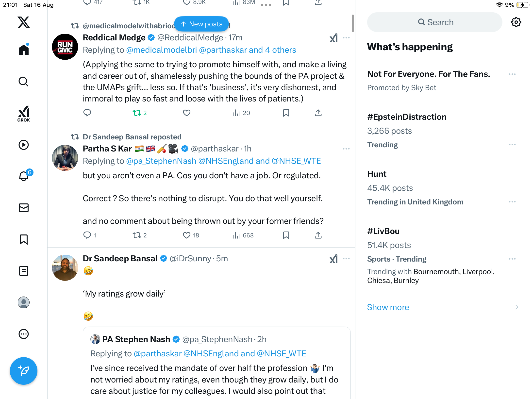Expand Show more trends chevron
This screenshot has width=532, height=399.
(516, 307)
